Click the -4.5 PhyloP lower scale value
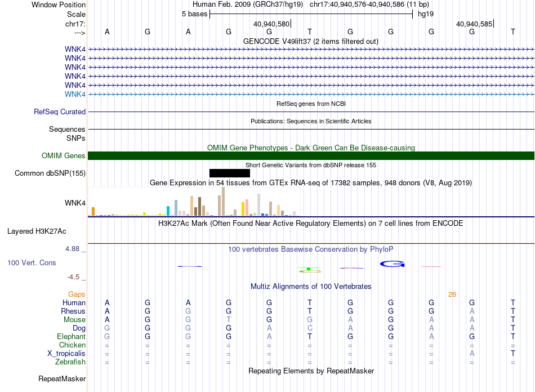The height and width of the screenshot is (392, 535). coord(73,277)
